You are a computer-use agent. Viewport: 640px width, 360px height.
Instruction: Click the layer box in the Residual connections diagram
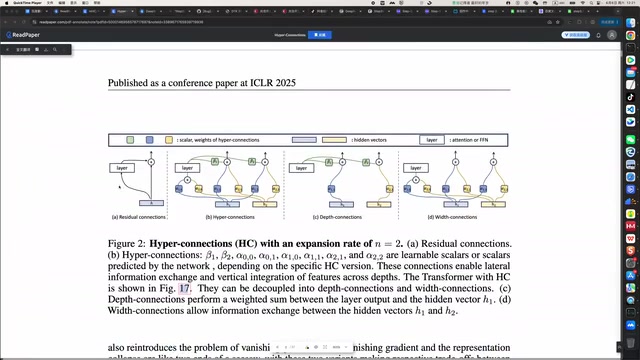(122, 168)
